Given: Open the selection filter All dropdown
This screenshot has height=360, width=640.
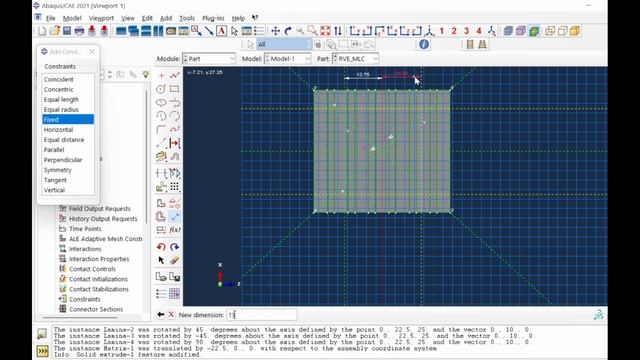Looking at the screenshot, I should [284, 44].
